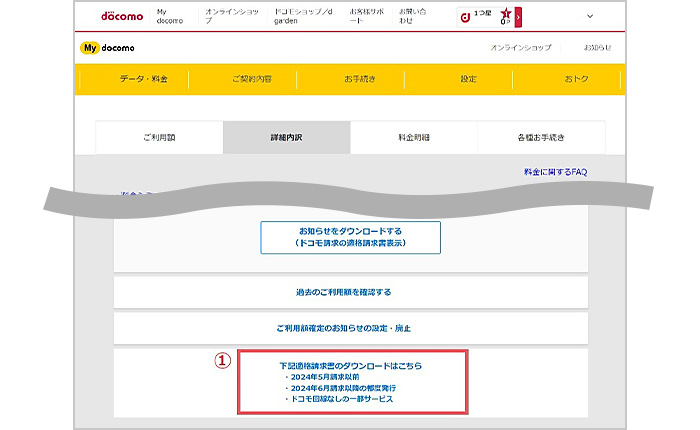Select データ・料金 in yellow menu
Screen dimensions: 700x430
coord(143,79)
